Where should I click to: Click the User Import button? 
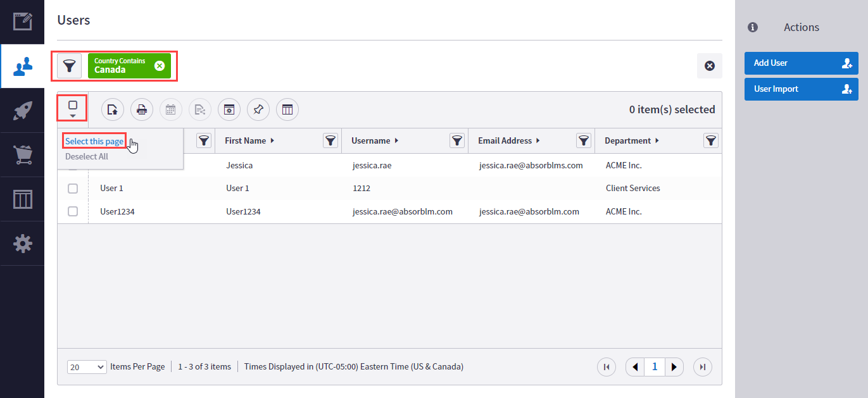click(x=801, y=89)
